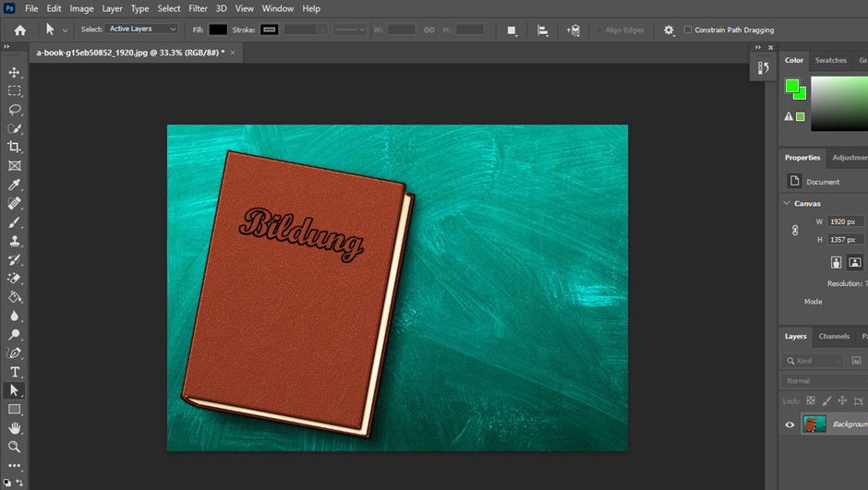Select the History Brush tool

[x=15, y=260]
